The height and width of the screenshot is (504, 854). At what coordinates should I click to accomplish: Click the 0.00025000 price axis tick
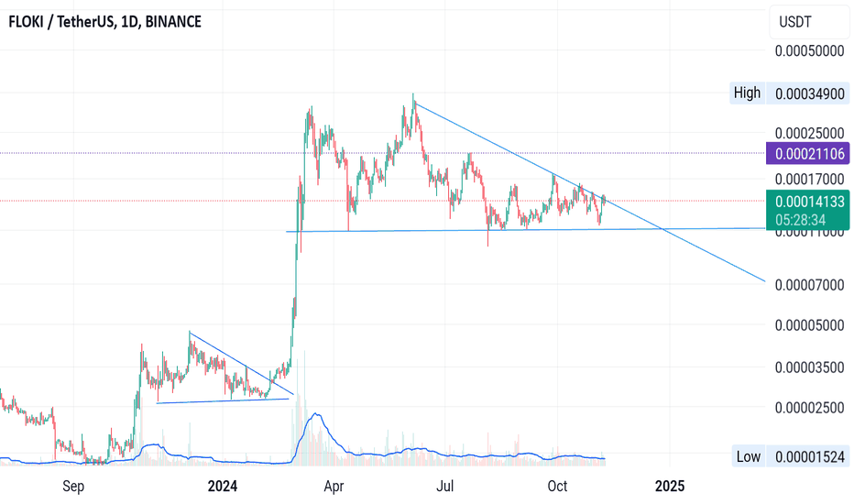tap(809, 134)
